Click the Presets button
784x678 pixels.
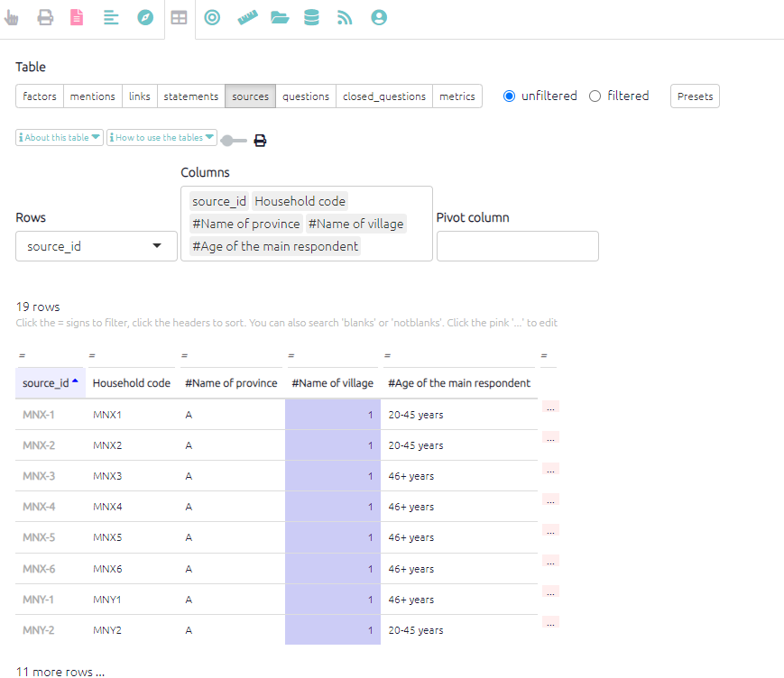pyautogui.click(x=695, y=96)
